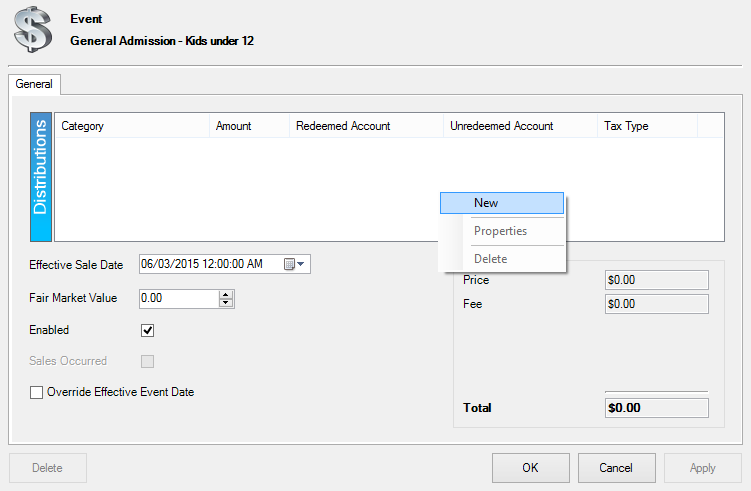The width and height of the screenshot is (751, 491).
Task: Confirm with the OK button
Action: point(531,468)
